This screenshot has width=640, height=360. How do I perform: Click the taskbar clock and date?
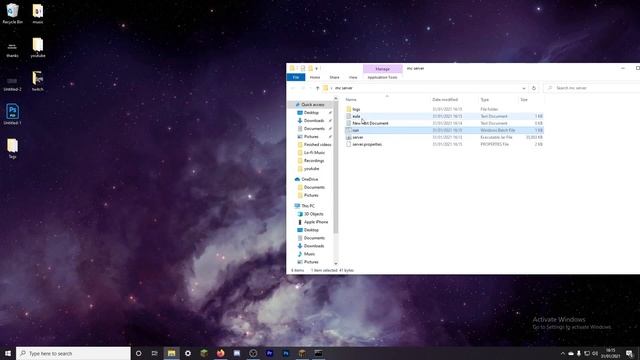[x=611, y=353]
